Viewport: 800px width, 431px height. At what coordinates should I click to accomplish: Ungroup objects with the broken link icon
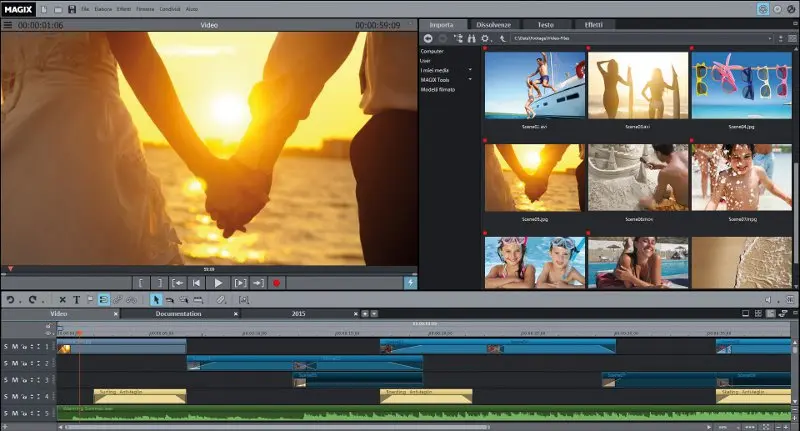pyautogui.click(x=132, y=300)
